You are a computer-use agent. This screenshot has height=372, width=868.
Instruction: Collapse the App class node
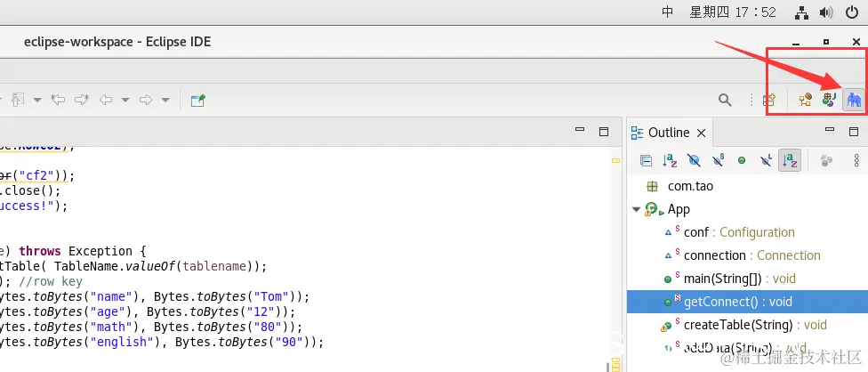click(636, 209)
